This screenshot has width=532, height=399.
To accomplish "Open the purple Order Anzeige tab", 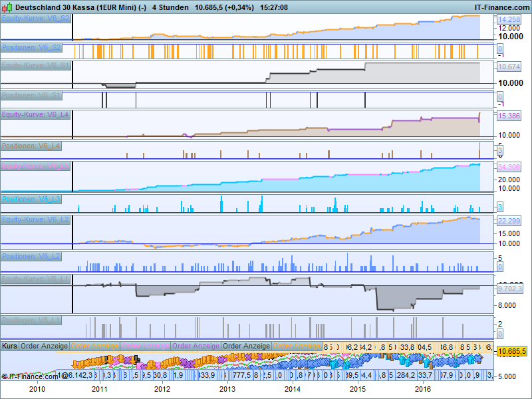I will click(196, 346).
